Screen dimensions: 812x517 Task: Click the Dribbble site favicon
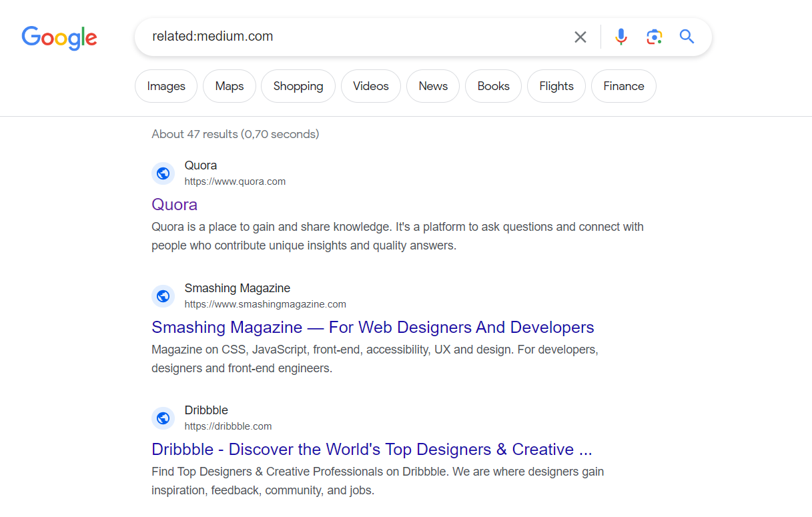[163, 418]
